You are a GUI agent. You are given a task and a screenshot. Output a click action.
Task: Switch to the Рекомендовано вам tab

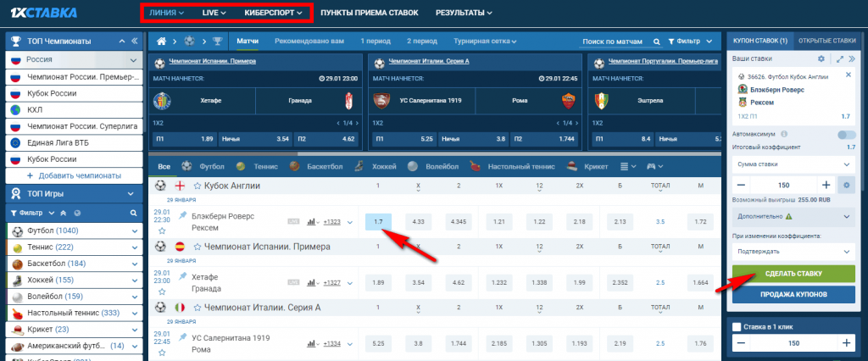[x=309, y=41]
